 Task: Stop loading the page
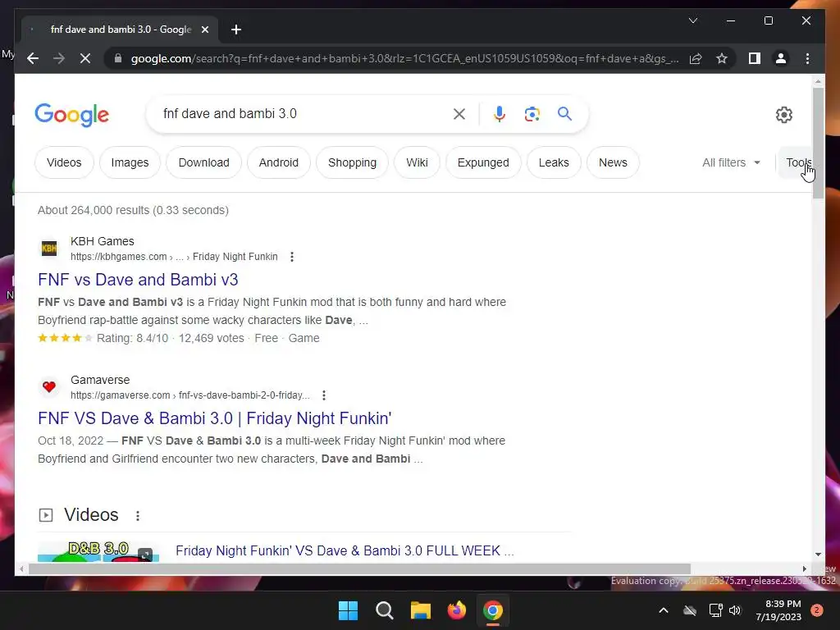[85, 58]
